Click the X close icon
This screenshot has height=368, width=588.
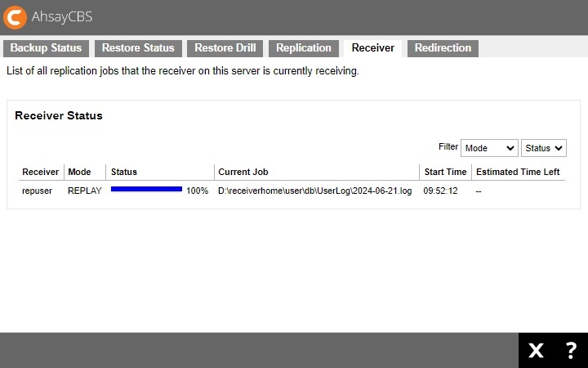tap(536, 351)
